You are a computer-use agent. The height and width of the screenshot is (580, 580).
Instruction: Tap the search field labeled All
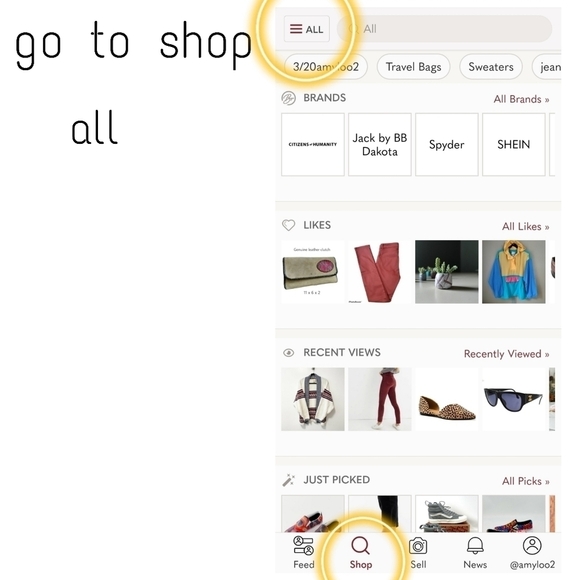coord(444,29)
